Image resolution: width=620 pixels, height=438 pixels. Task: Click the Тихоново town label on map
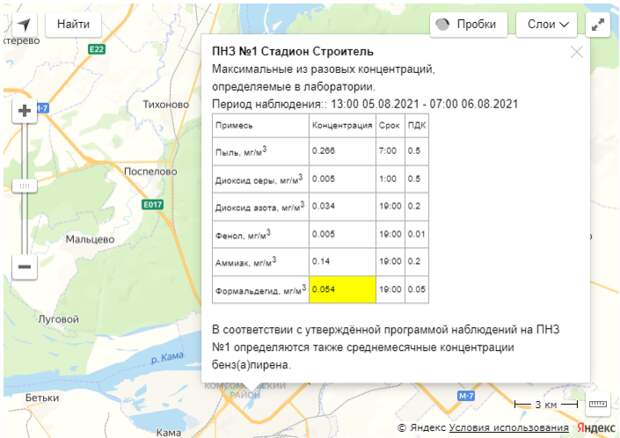[x=166, y=104]
